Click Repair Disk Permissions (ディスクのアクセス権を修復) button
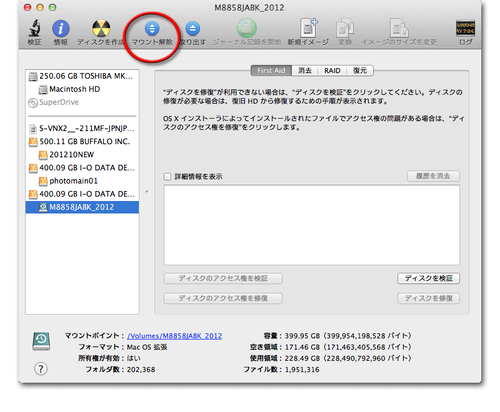This screenshot has height=412, width=500. point(223,298)
